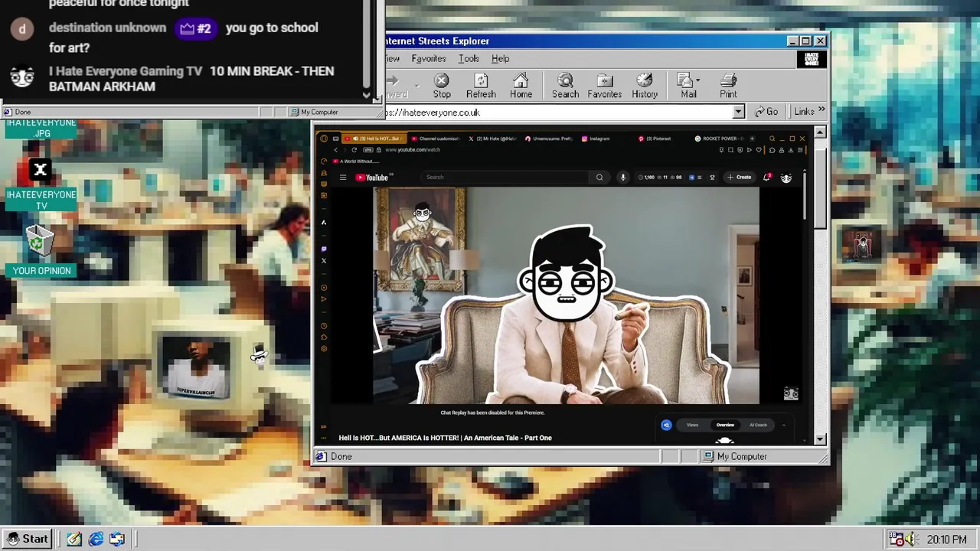Open inner browser new tab plus button
This screenshot has height=551, width=980.
point(753,139)
